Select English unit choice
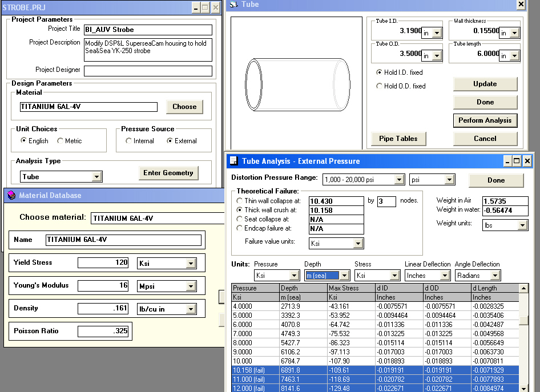Image resolution: width=540 pixels, height=392 pixels. click(23, 140)
